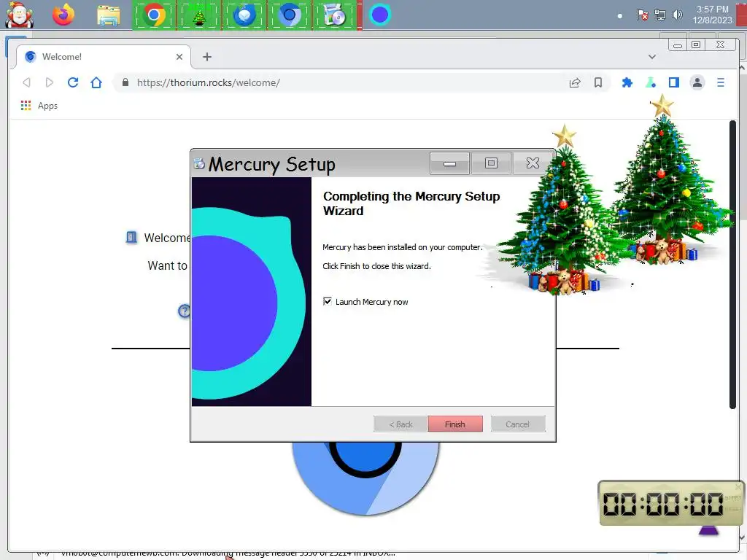Screen dimensions: 747x560
Task: Select the Christmas tree taskbar app
Action: (199, 15)
